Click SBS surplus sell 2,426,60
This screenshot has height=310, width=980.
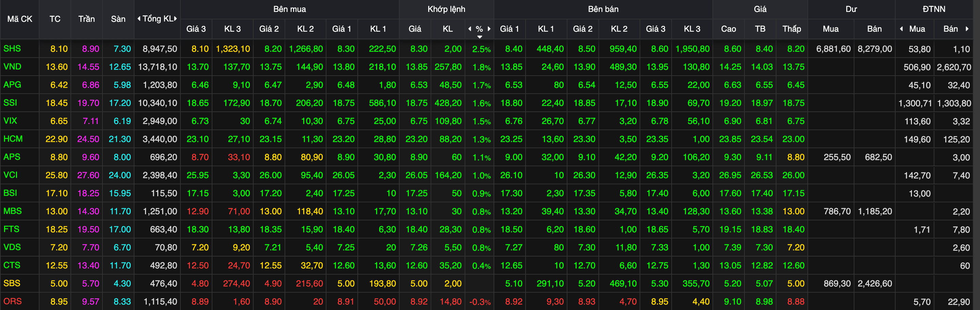(874, 283)
